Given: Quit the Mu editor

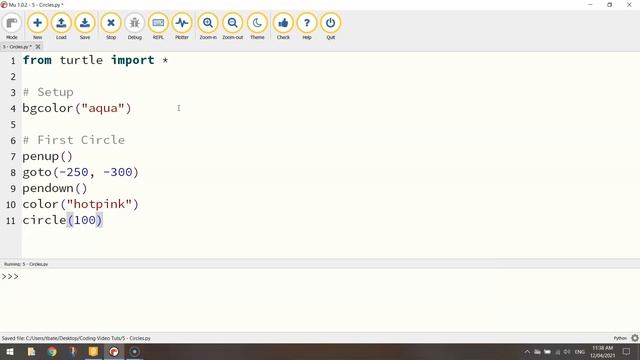Looking at the screenshot, I should pos(330,27).
